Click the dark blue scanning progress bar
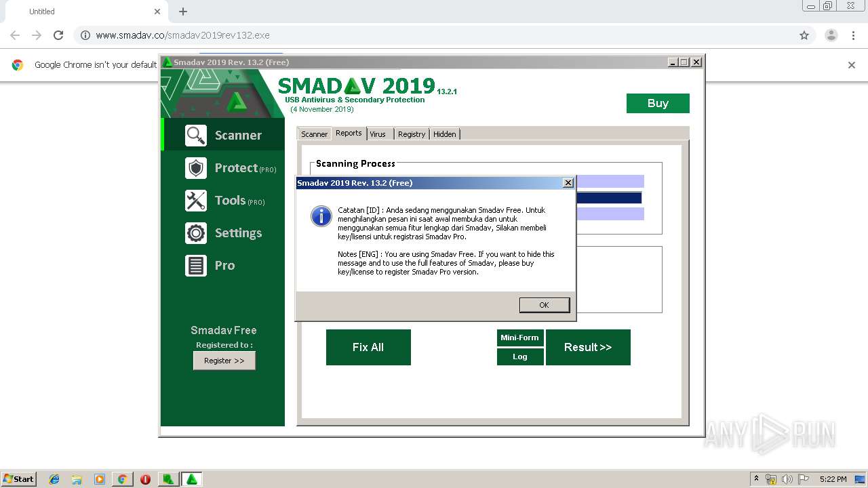 [x=608, y=198]
